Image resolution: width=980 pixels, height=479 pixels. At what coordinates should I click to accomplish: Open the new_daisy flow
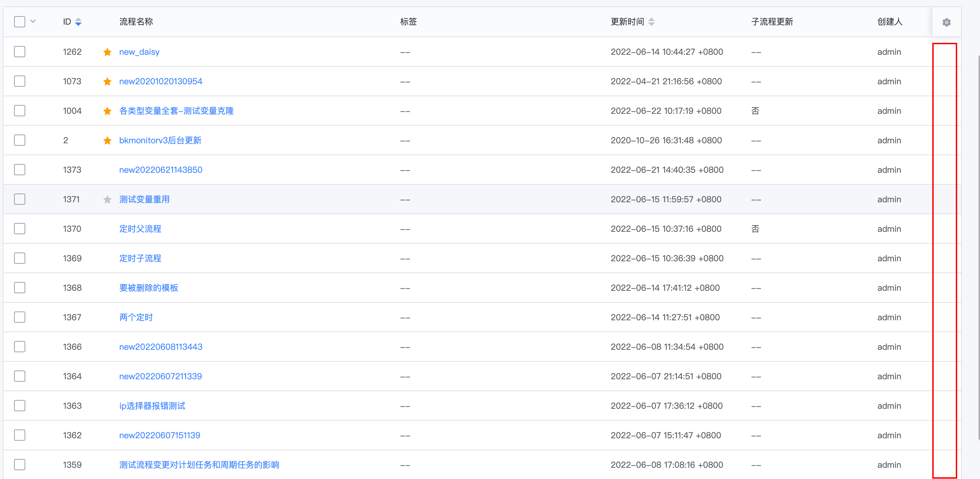point(139,52)
